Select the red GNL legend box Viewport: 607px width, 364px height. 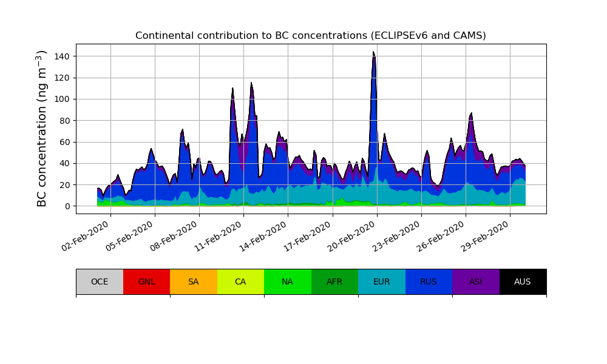coord(146,281)
